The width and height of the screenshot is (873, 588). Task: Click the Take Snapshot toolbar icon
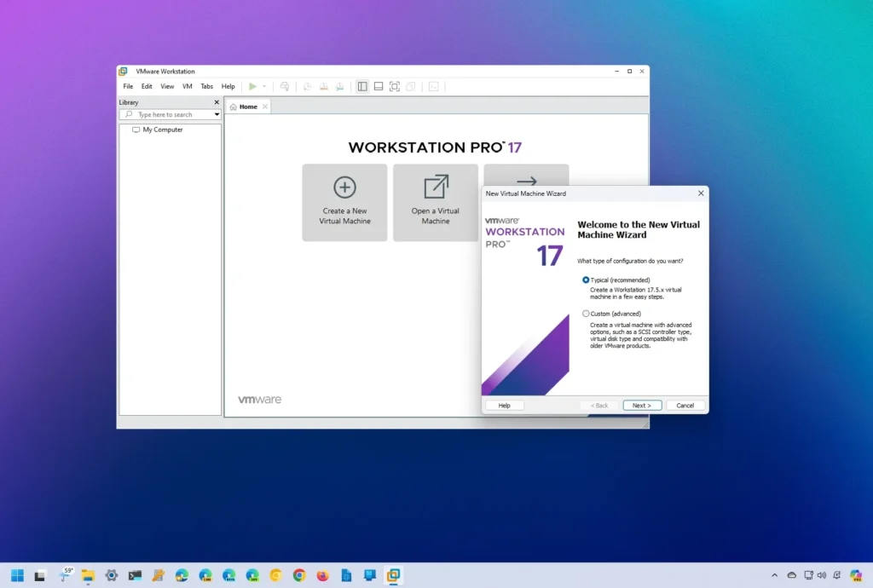click(307, 86)
